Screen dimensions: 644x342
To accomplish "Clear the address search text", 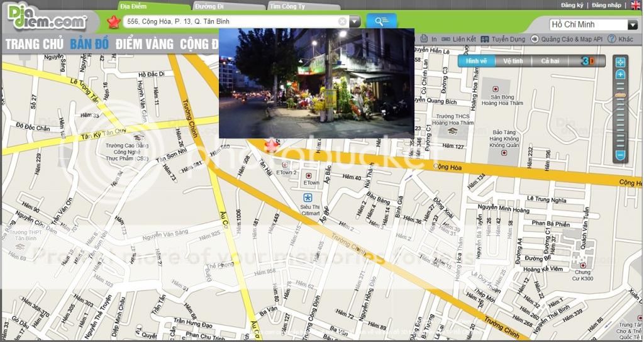I will coord(342,21).
